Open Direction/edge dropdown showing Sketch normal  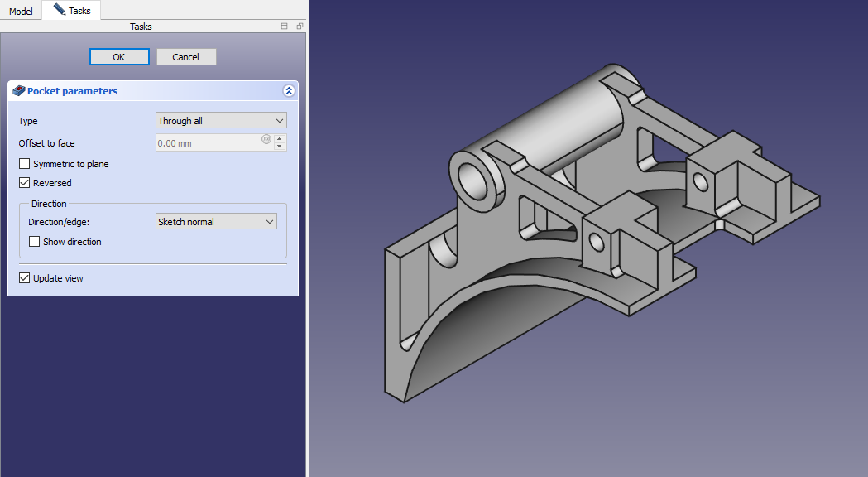[x=216, y=222]
